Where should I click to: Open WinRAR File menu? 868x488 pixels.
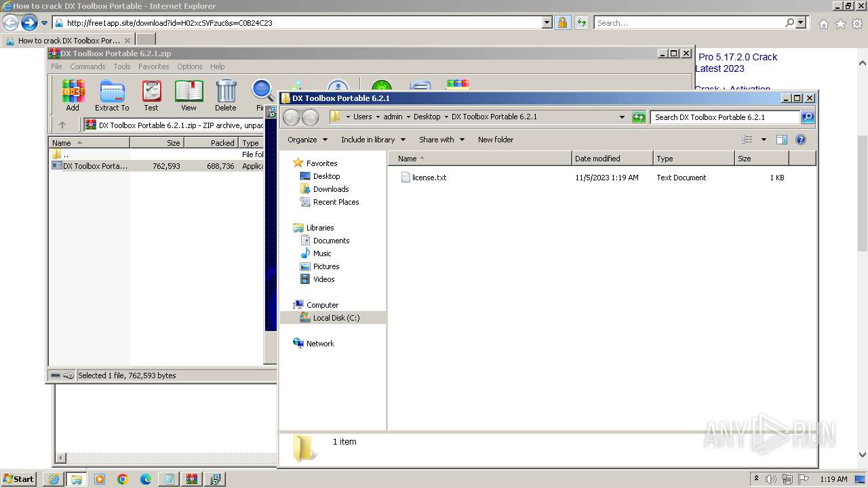click(x=56, y=66)
